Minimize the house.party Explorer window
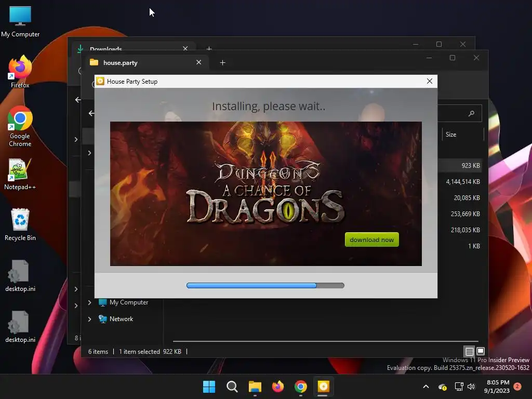532x399 pixels. point(429,58)
